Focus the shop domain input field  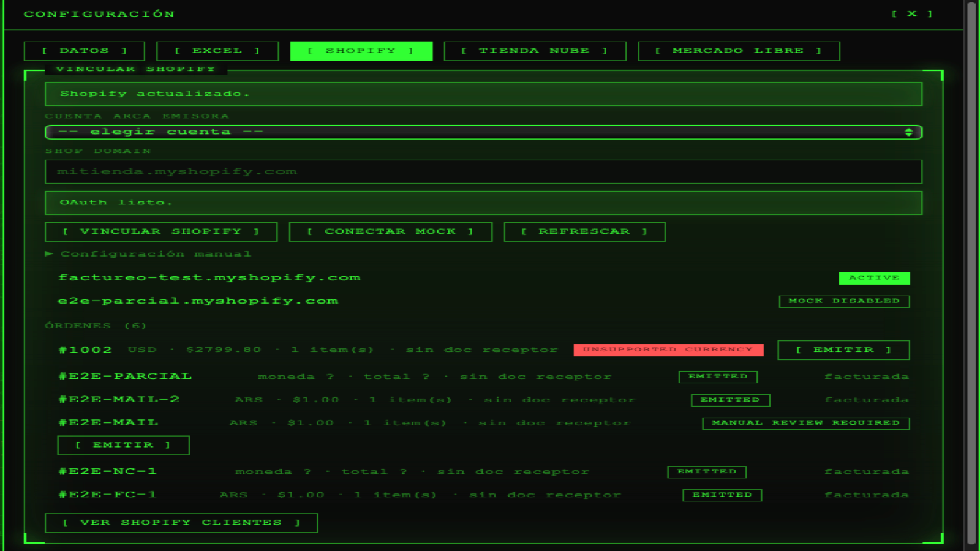coord(483,171)
